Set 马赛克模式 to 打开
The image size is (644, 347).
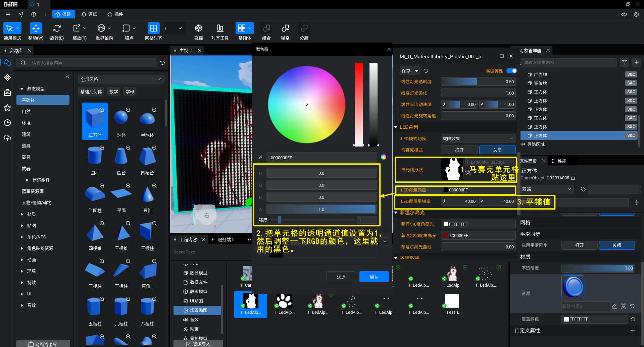point(459,150)
